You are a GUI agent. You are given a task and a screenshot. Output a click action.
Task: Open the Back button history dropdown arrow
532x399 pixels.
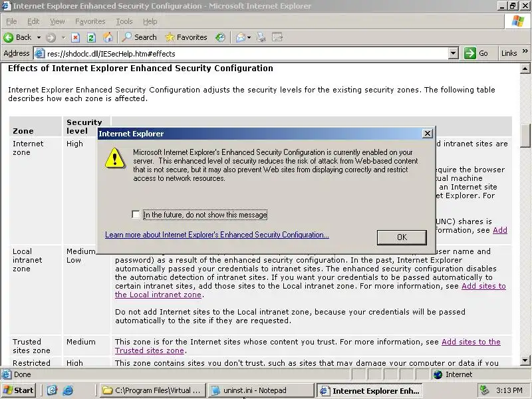[39, 37]
